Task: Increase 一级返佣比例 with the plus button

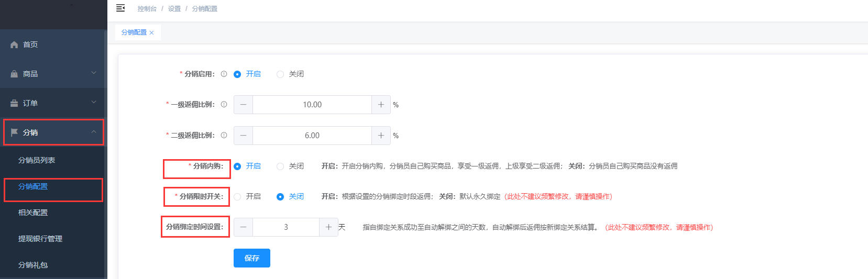Action: tap(381, 105)
